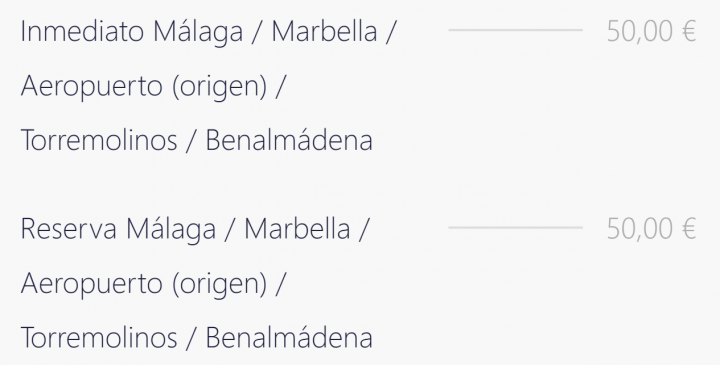This screenshot has width=720, height=365.
Task: Choose Málaga in the Reserva entry
Action: pyautogui.click(x=171, y=230)
